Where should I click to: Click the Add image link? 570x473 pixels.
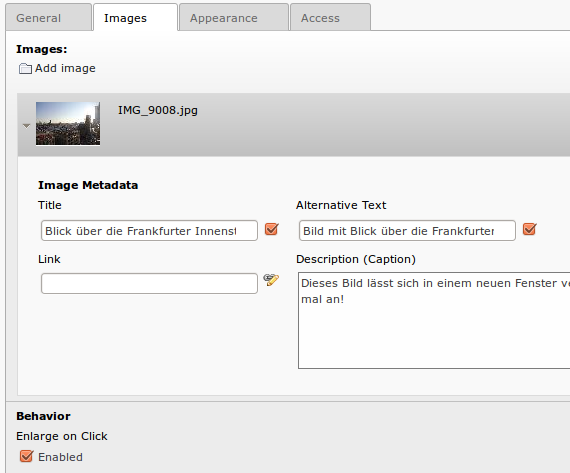coord(65,68)
